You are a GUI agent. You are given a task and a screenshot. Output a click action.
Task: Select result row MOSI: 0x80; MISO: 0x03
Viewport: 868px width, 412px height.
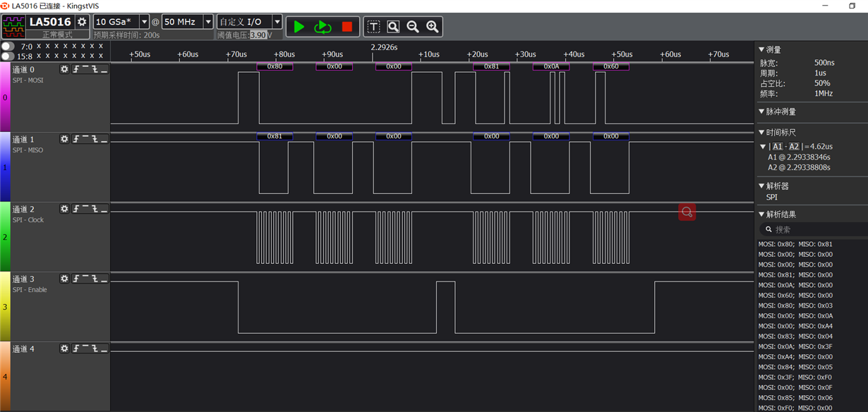coord(795,305)
